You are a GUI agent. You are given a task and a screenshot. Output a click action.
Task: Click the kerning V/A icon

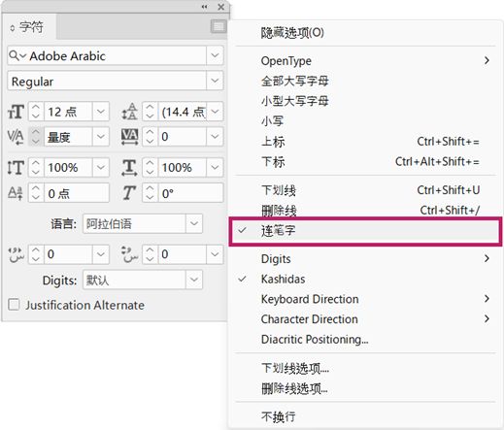(x=16, y=137)
